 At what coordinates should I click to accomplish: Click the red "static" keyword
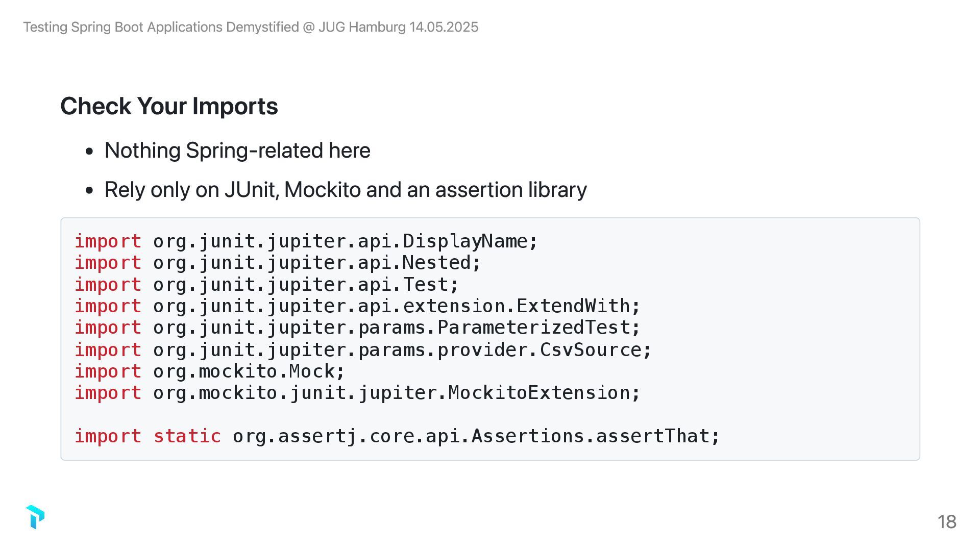pyautogui.click(x=187, y=436)
